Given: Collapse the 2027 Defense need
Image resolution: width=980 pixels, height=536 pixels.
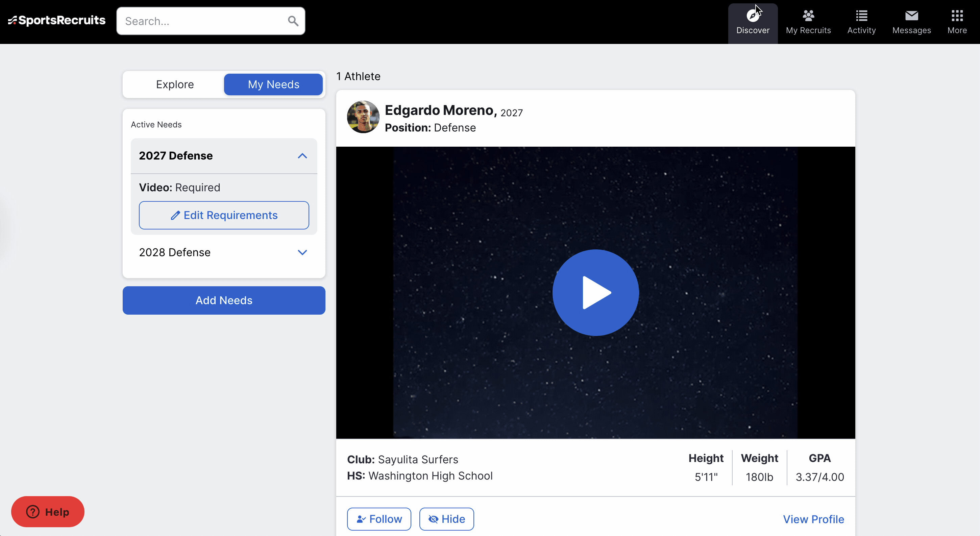Looking at the screenshot, I should (302, 156).
